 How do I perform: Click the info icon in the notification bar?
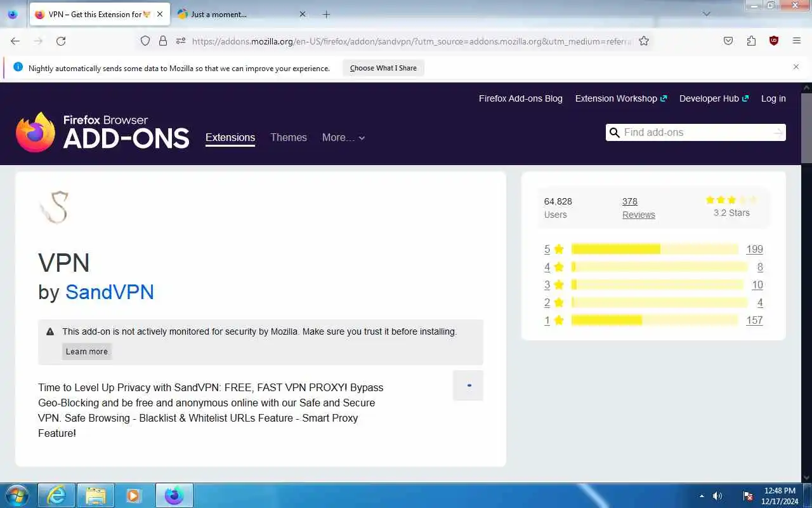[18, 67]
